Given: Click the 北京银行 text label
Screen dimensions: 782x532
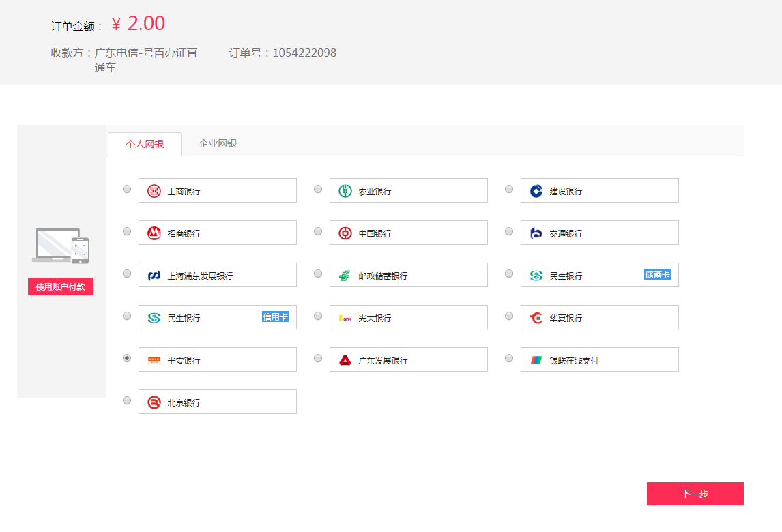Looking at the screenshot, I should click(184, 403).
